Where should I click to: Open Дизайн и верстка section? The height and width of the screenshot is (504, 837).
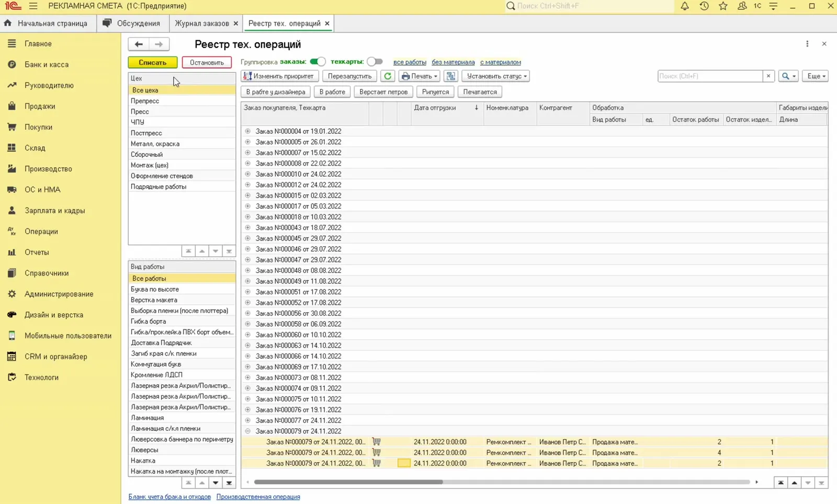54,315
